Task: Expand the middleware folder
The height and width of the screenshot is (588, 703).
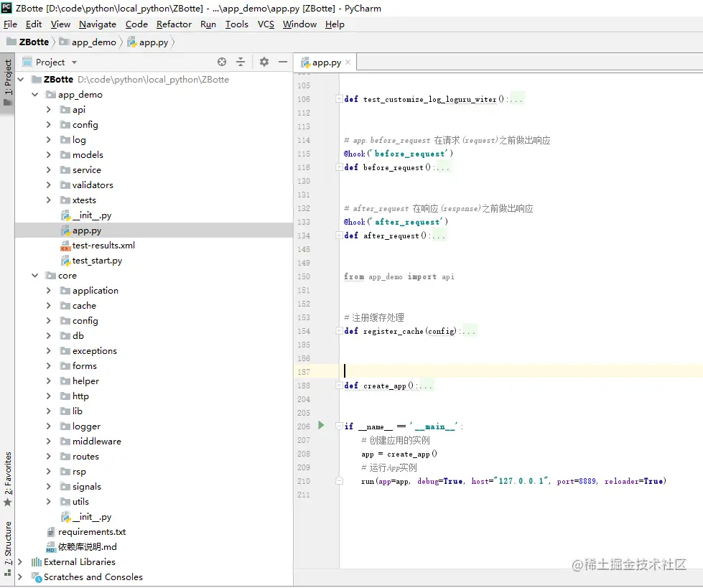Action: point(49,442)
